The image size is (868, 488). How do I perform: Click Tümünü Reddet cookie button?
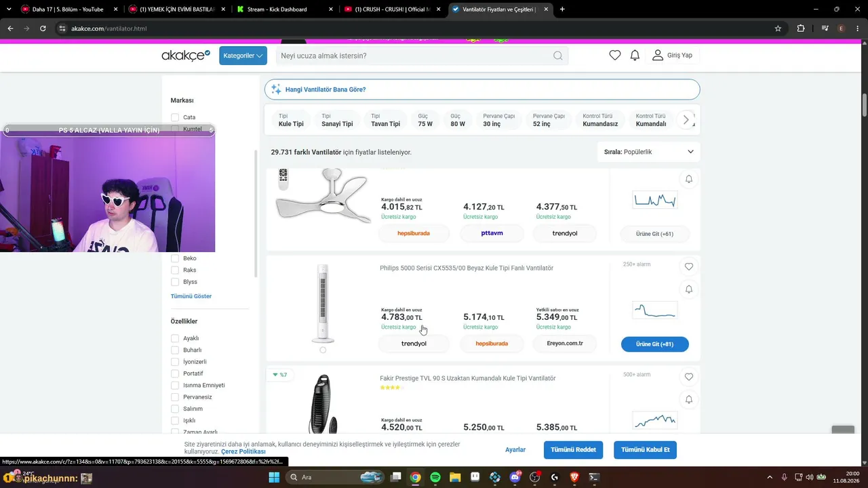click(x=573, y=449)
